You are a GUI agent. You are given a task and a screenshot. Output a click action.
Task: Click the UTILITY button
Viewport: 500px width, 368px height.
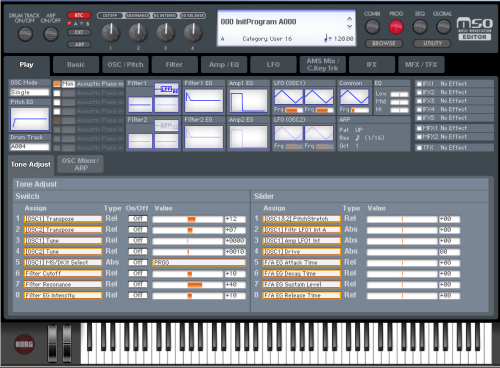pyautogui.click(x=432, y=43)
